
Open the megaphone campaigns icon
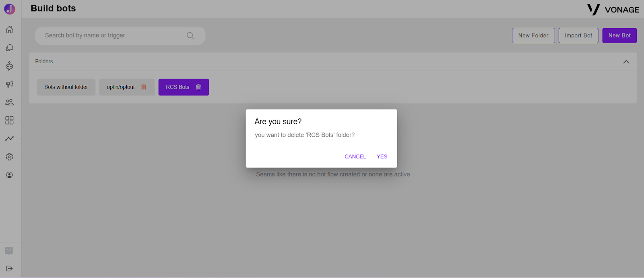[9, 84]
